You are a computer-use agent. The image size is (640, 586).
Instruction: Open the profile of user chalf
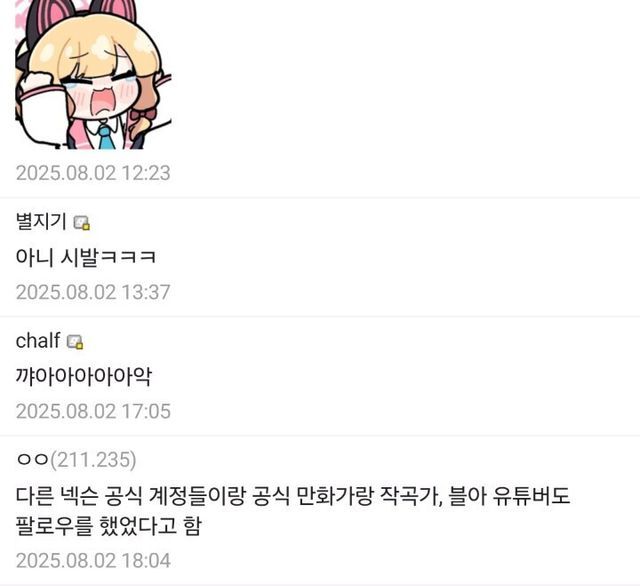(38, 341)
